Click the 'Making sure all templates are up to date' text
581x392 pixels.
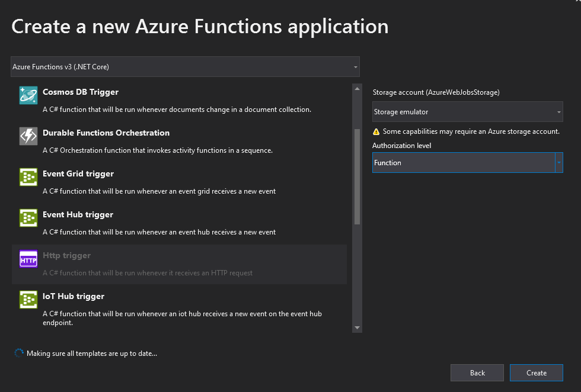[x=92, y=354]
